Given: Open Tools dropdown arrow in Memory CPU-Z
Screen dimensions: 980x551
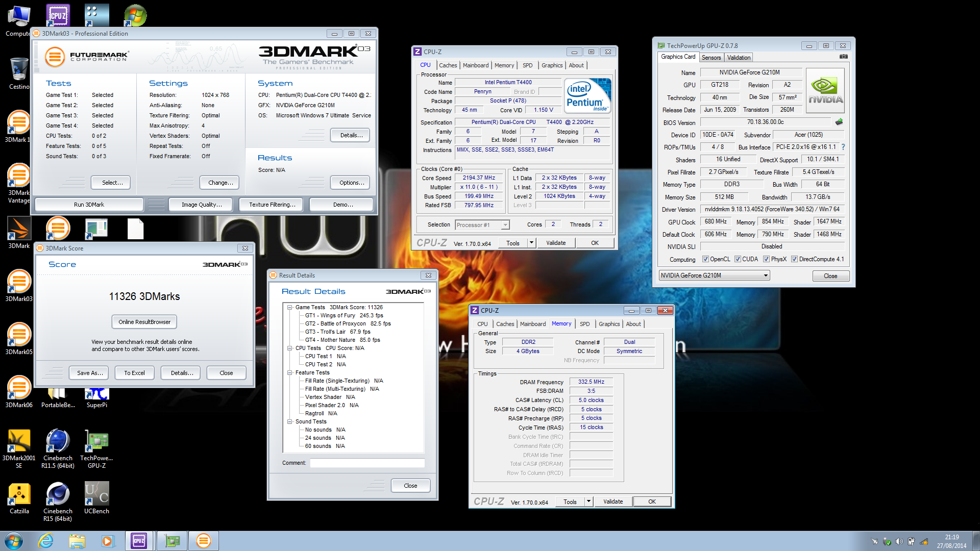Looking at the screenshot, I should click(x=589, y=502).
